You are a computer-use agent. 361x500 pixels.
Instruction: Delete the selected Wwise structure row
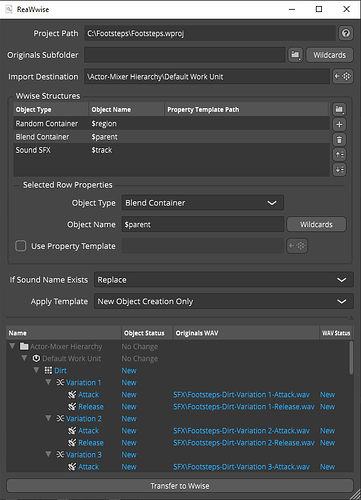coord(339,139)
